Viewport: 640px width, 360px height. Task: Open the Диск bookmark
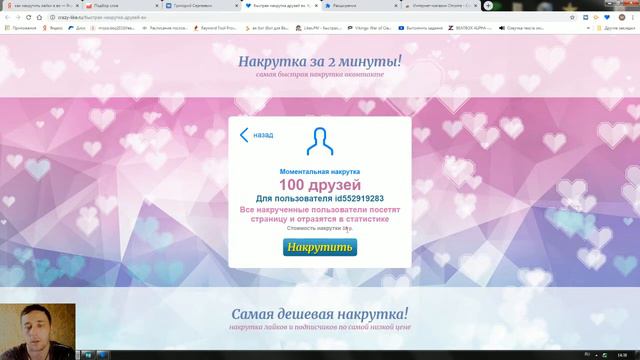coord(77,28)
